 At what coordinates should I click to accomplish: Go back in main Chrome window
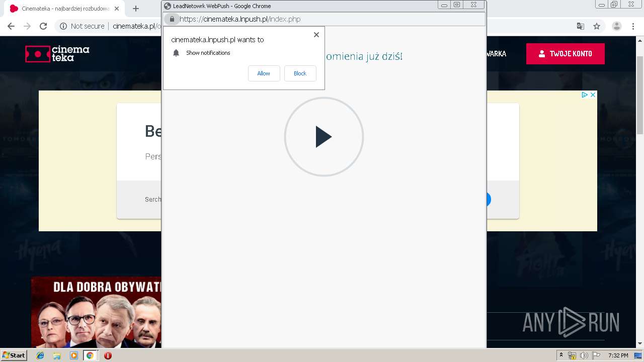[11, 26]
